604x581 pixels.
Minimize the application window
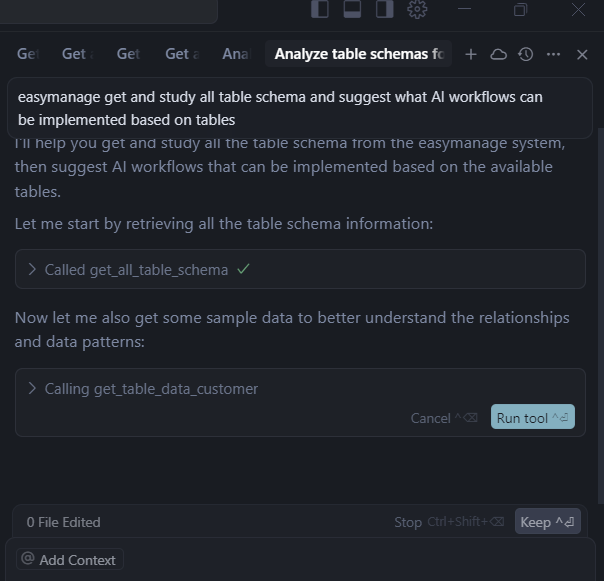click(x=465, y=9)
